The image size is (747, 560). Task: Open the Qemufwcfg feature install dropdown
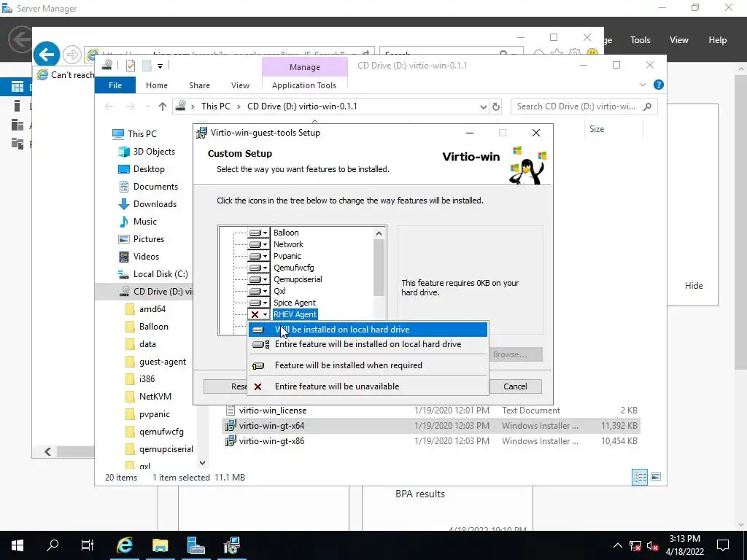tap(259, 268)
